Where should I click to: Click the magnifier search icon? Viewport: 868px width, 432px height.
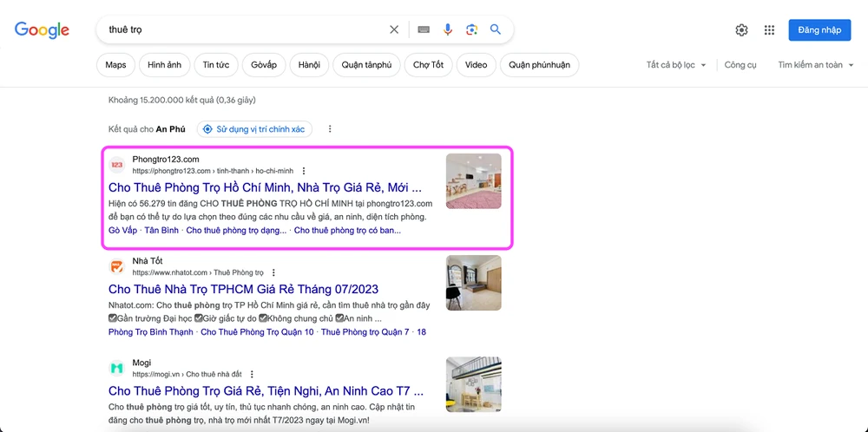click(x=496, y=29)
